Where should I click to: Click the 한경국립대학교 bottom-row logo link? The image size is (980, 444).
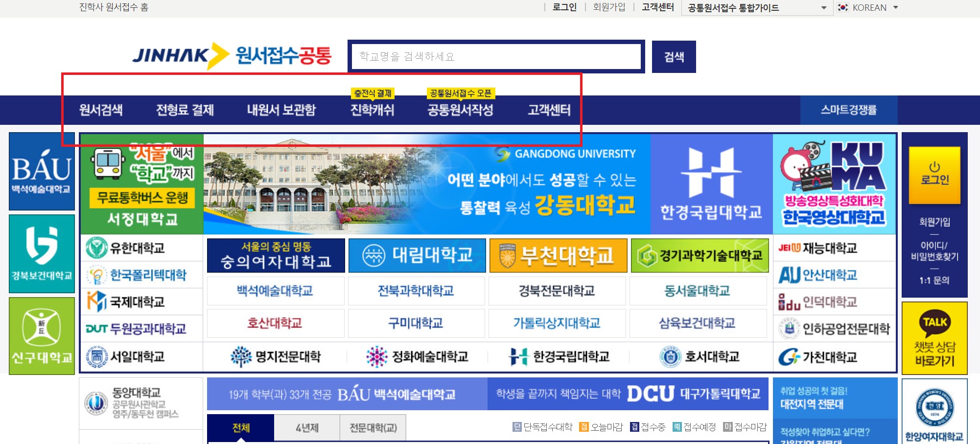click(x=559, y=357)
